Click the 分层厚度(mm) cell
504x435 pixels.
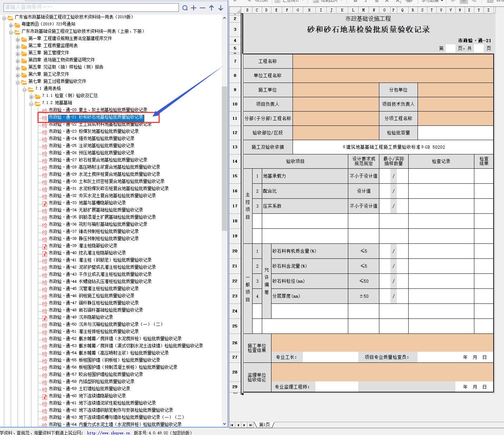pos(310,296)
